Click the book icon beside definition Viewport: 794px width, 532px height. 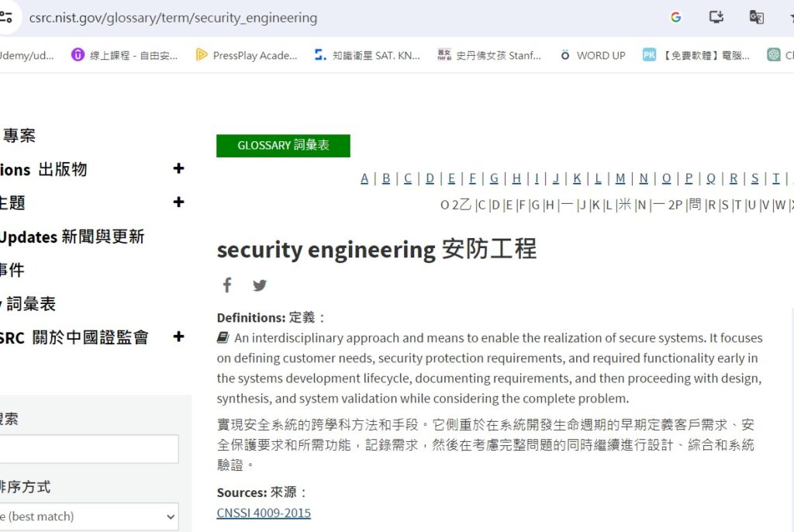pos(223,337)
